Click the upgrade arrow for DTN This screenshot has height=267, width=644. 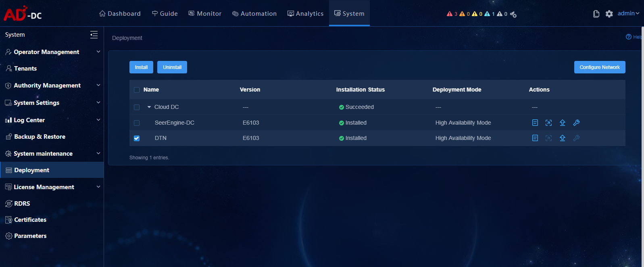point(563,138)
